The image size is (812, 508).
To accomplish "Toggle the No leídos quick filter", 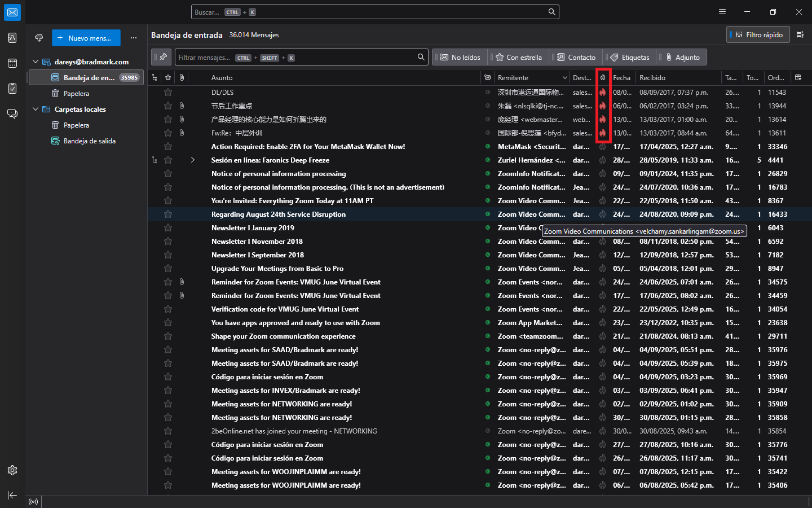I will [460, 58].
